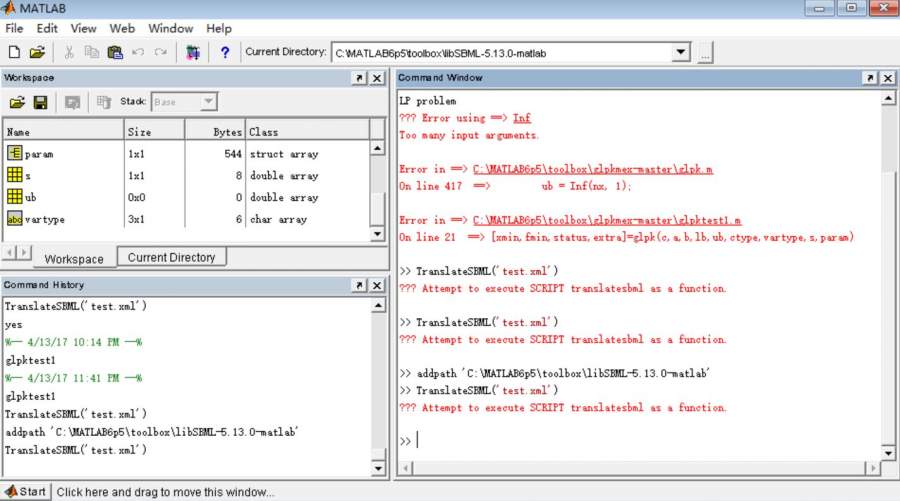The width and height of the screenshot is (900, 501).
Task: Click the Current Directory path field
Action: pyautogui.click(x=502, y=53)
